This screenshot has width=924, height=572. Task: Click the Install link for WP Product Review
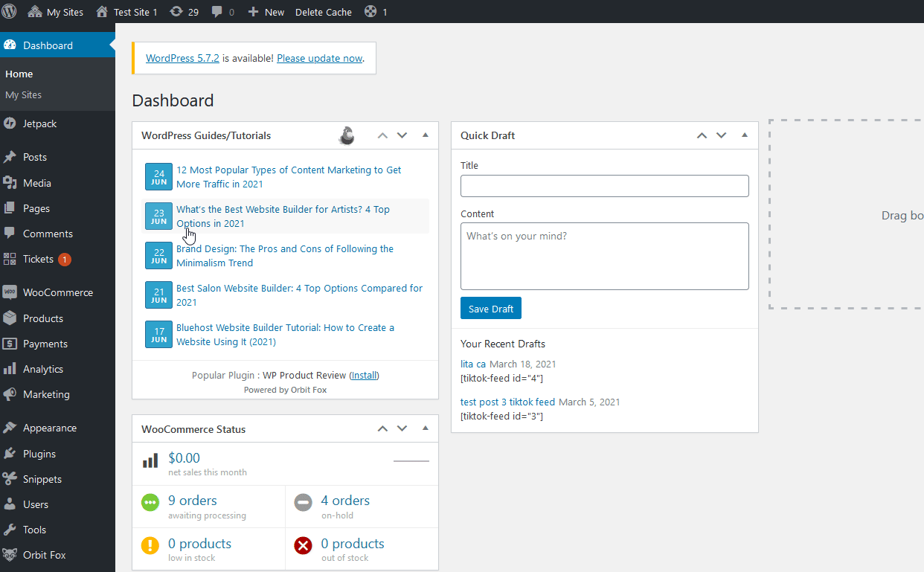(365, 376)
